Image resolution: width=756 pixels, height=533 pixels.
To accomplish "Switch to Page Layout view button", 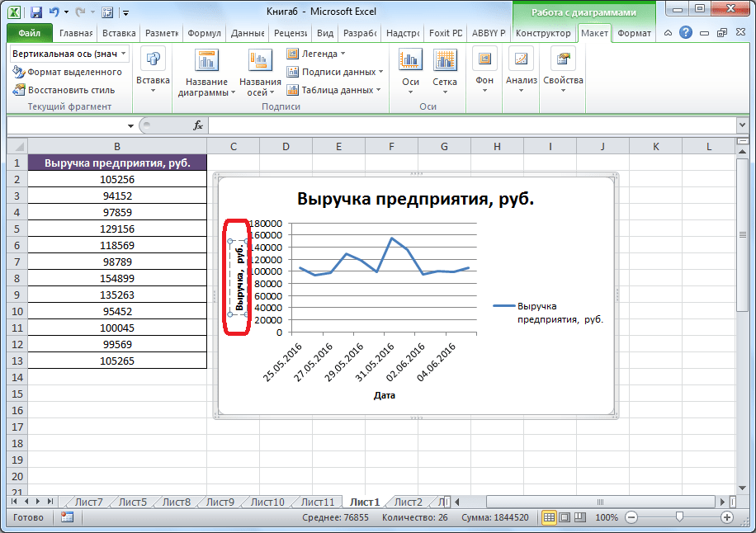I will 565,517.
